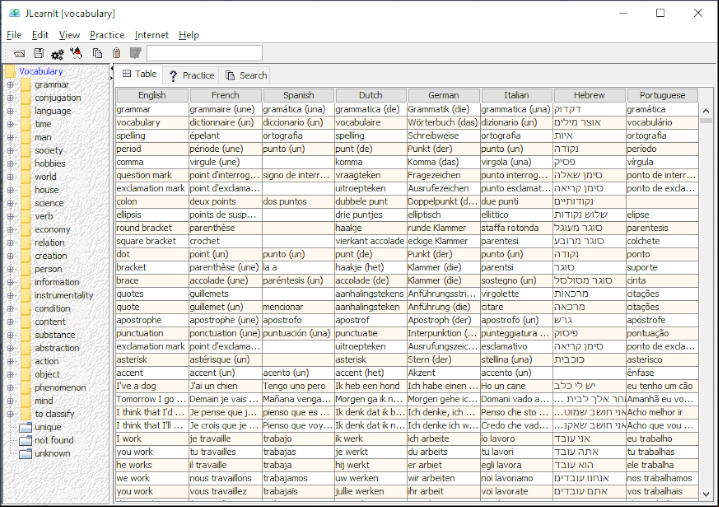
Task: Expand the science tree node
Action: click(x=10, y=204)
